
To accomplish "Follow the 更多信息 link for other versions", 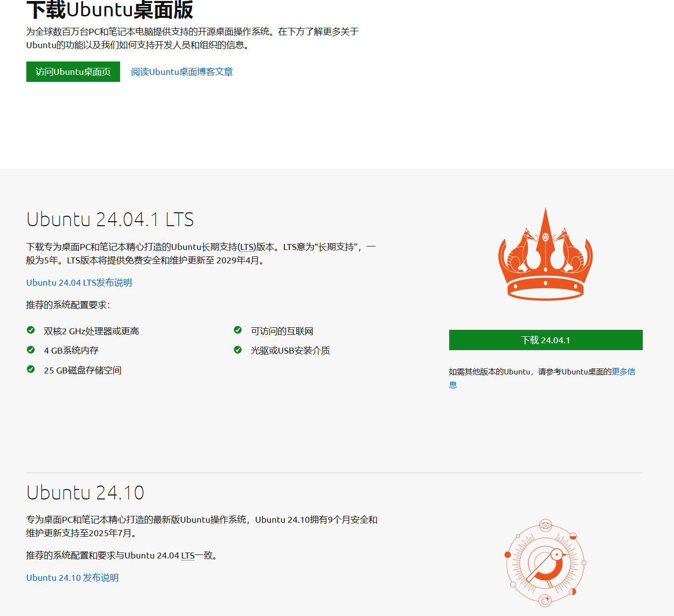I will [623, 371].
